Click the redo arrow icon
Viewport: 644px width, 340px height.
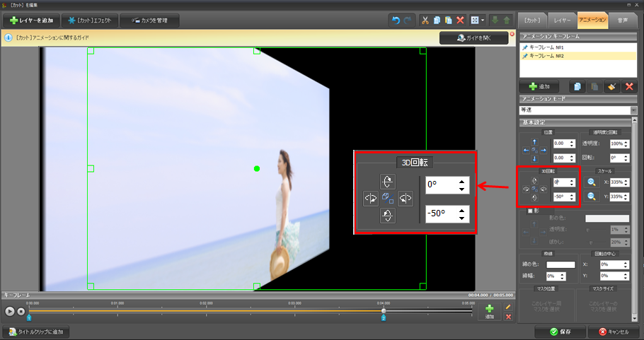[x=408, y=20]
